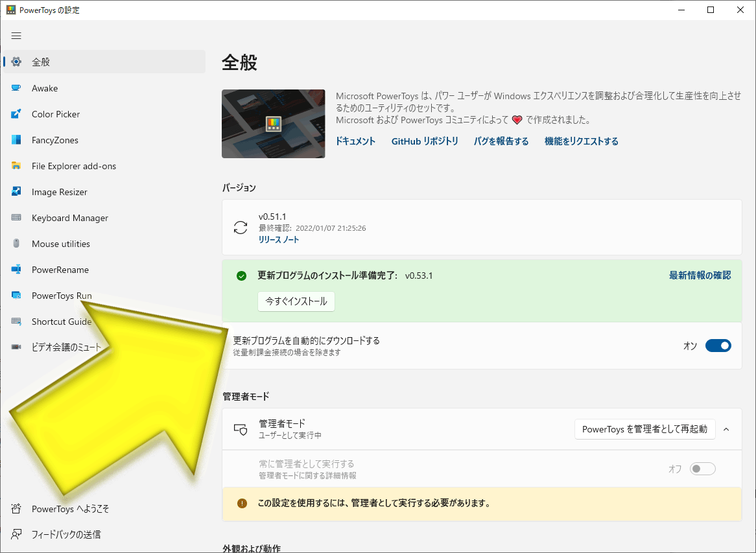Viewport: 756px width, 553px height.
Task: Click the PowerToys Run icon
Action: [16, 296]
